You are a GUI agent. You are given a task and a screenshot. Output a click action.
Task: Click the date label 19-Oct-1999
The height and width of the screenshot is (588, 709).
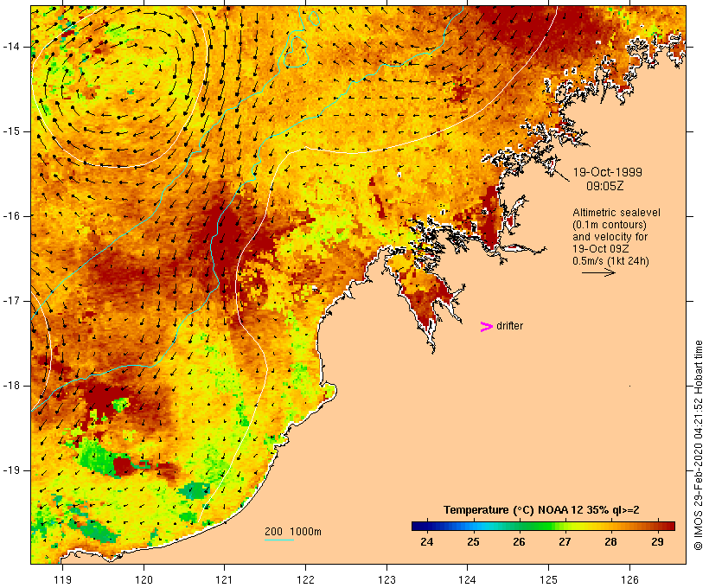tap(607, 172)
